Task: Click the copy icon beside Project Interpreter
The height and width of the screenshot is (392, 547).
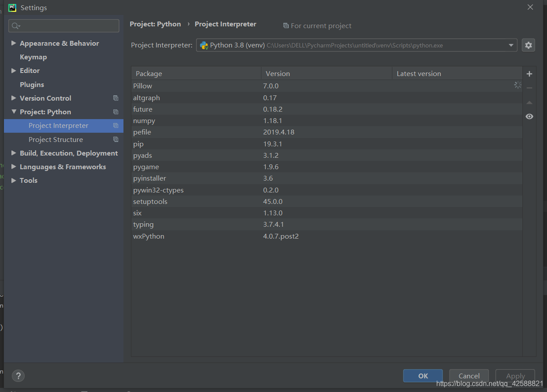Action: point(116,125)
